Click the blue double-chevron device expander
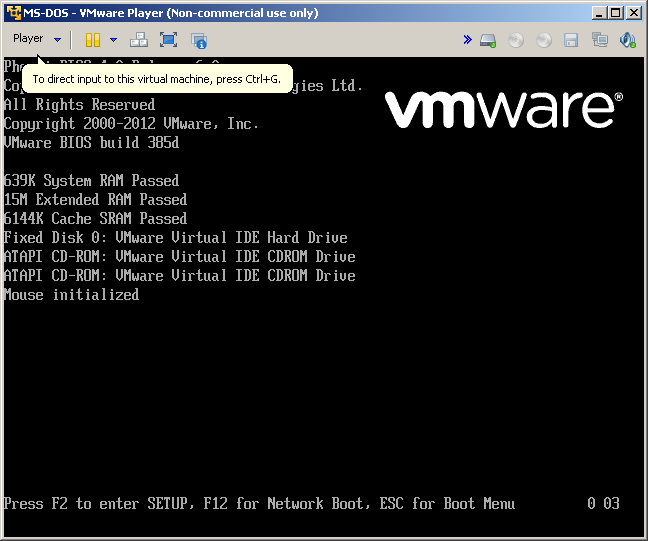The height and width of the screenshot is (541, 648). coord(467,40)
